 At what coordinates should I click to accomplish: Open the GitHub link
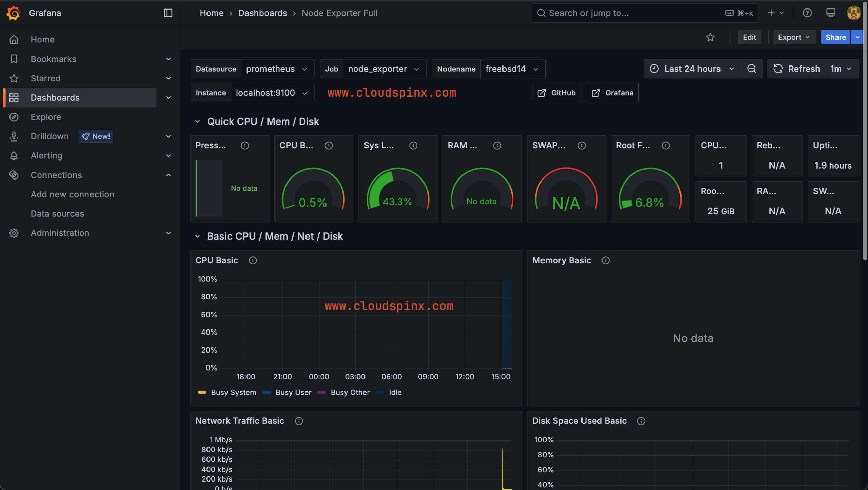coord(556,93)
